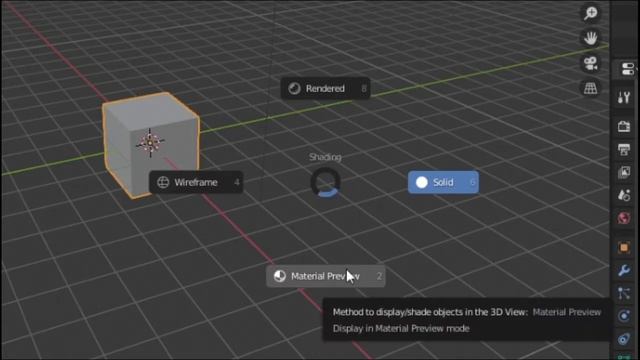Open the World properties globe tab

coord(624,218)
